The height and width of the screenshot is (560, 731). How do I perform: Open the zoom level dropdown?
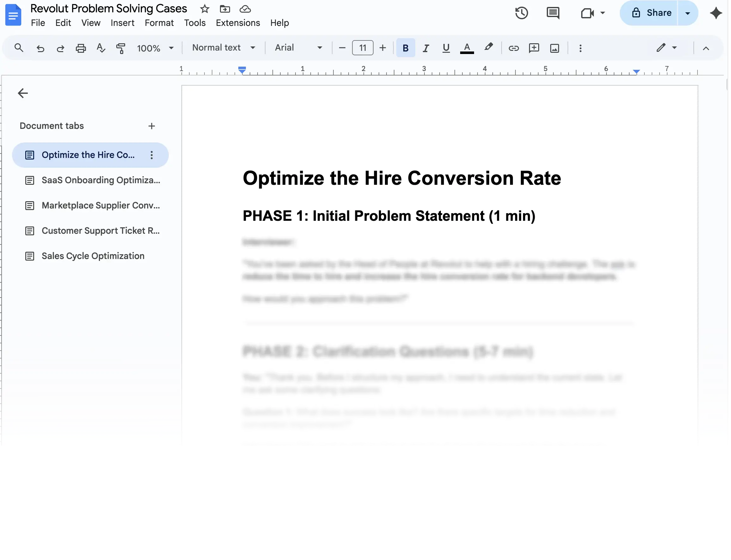(x=155, y=48)
